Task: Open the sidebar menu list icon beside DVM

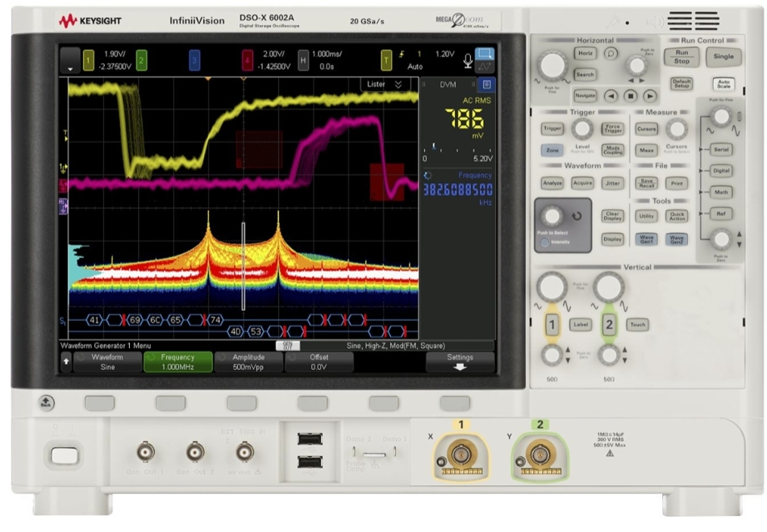Action: pyautogui.click(x=486, y=85)
